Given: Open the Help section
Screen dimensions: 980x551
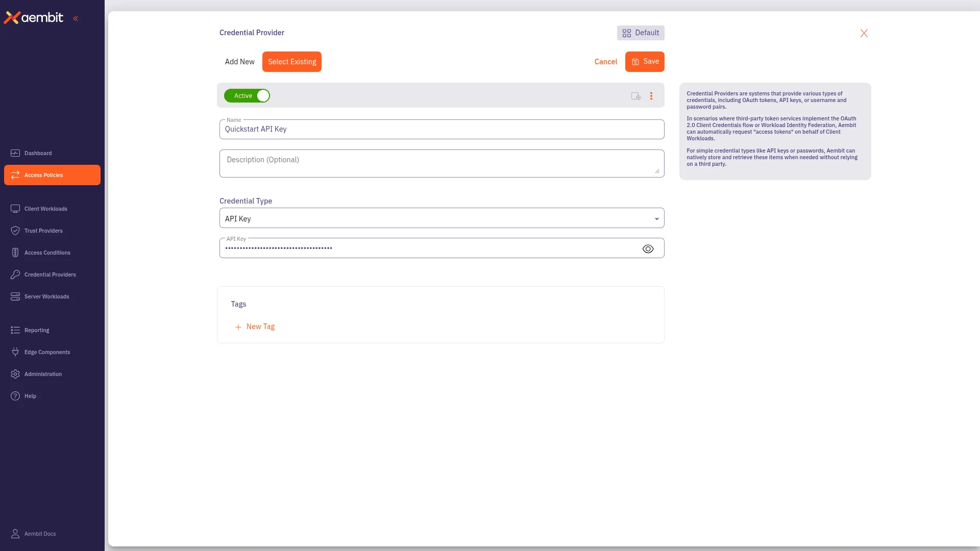Looking at the screenshot, I should 52,396.
